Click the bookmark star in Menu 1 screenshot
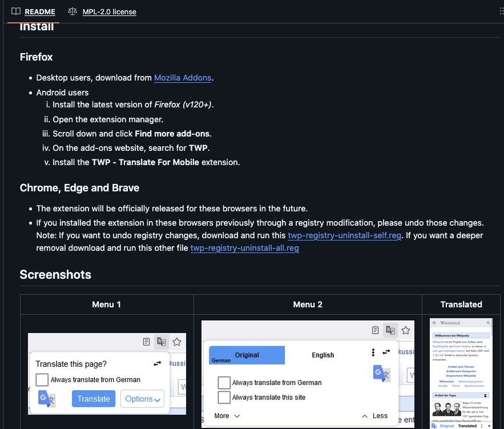 (177, 342)
